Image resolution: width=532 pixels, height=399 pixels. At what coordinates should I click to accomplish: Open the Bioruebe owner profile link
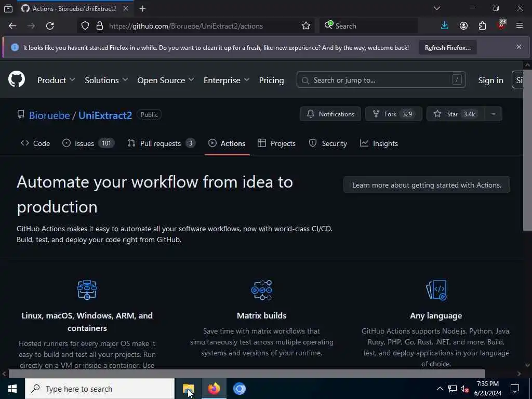[x=49, y=115]
